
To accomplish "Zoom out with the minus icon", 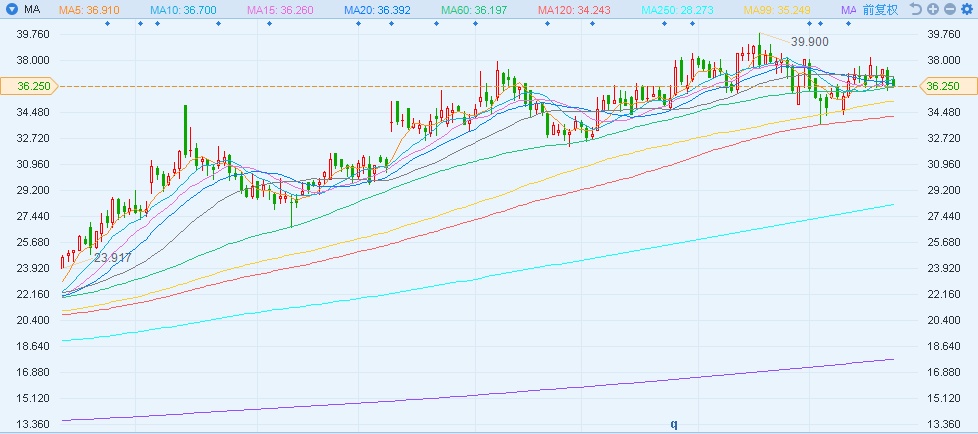I will 948,9.
